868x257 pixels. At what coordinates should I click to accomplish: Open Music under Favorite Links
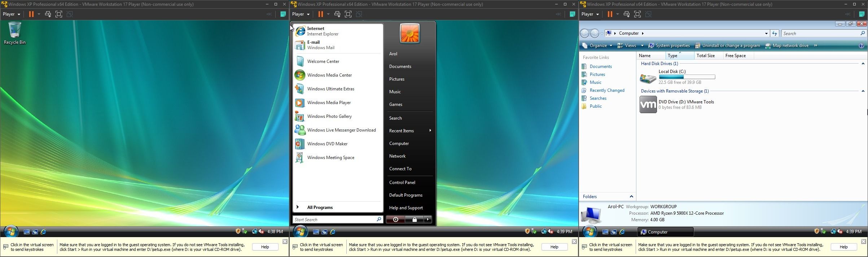tap(592, 82)
